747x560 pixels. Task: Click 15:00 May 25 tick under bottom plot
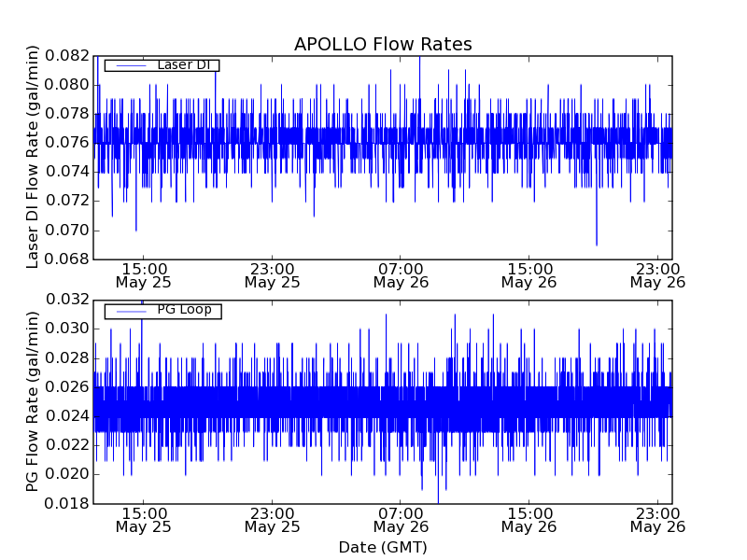coord(143,519)
